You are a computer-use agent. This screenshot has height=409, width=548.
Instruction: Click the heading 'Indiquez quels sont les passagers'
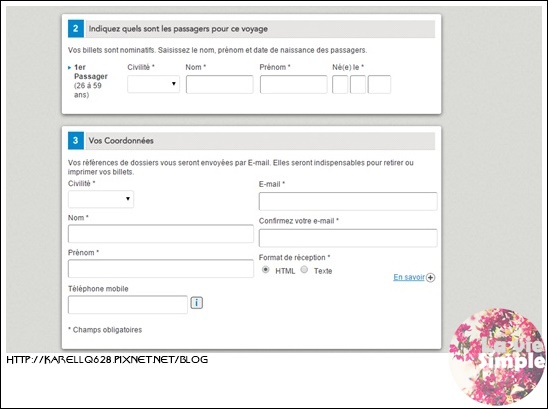pos(178,29)
